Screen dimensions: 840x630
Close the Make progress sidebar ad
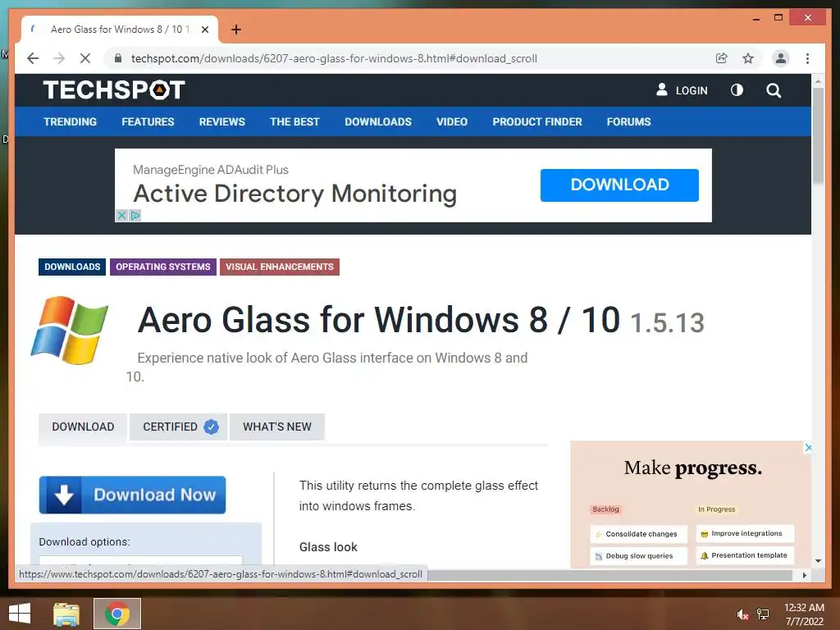coord(808,447)
